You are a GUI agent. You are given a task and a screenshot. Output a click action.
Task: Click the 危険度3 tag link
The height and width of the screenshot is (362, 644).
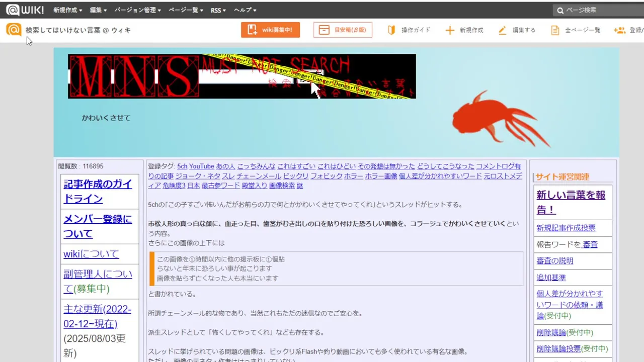point(174,186)
